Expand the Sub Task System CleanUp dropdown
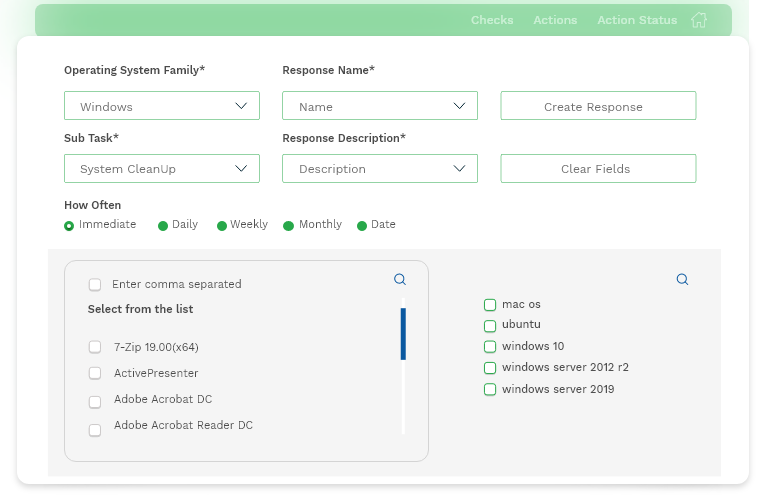Viewport: 758px width, 496px height. pos(161,168)
